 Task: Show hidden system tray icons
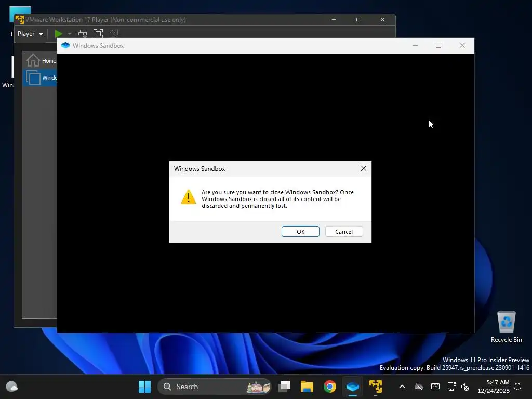click(402, 387)
